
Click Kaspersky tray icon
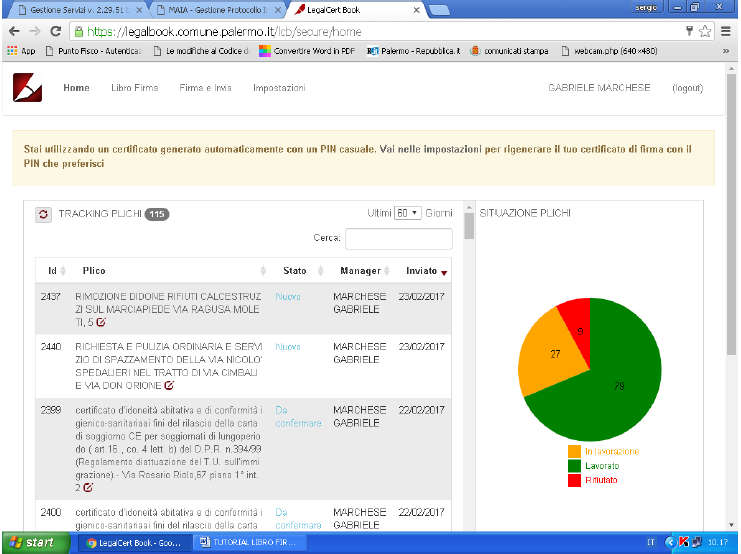click(683, 542)
